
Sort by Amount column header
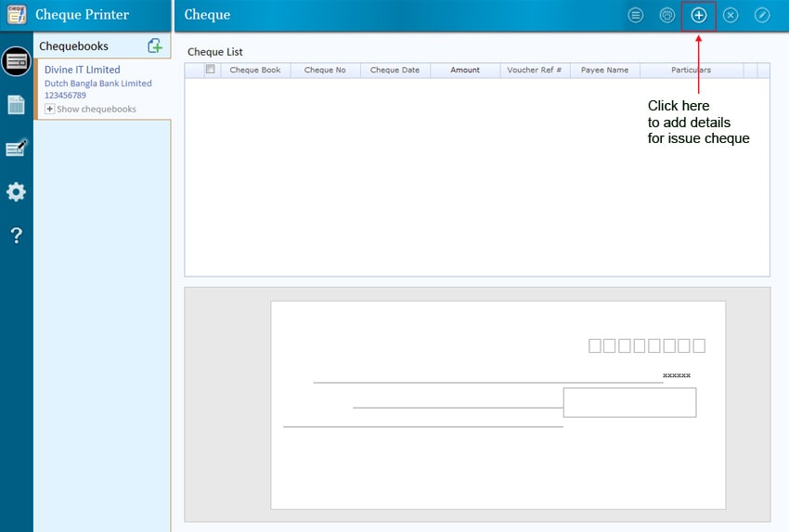point(465,71)
